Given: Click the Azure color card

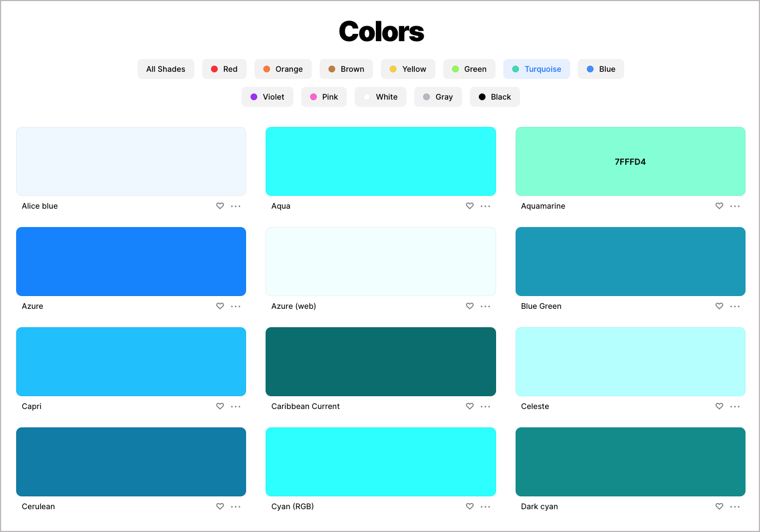Looking at the screenshot, I should click(131, 262).
